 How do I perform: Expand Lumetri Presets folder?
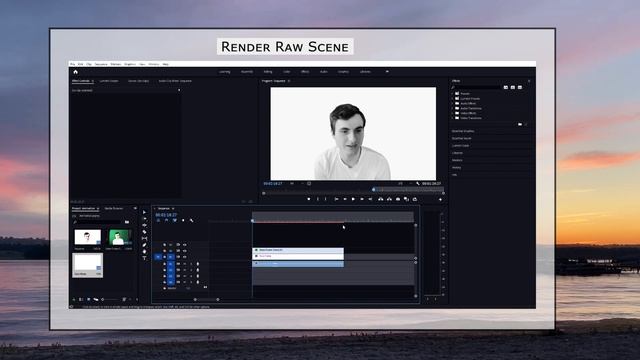coord(453,98)
